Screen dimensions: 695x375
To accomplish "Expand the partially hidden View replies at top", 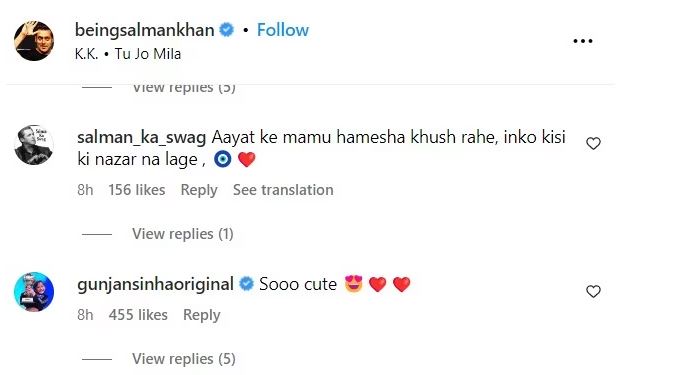I will tap(184, 88).
